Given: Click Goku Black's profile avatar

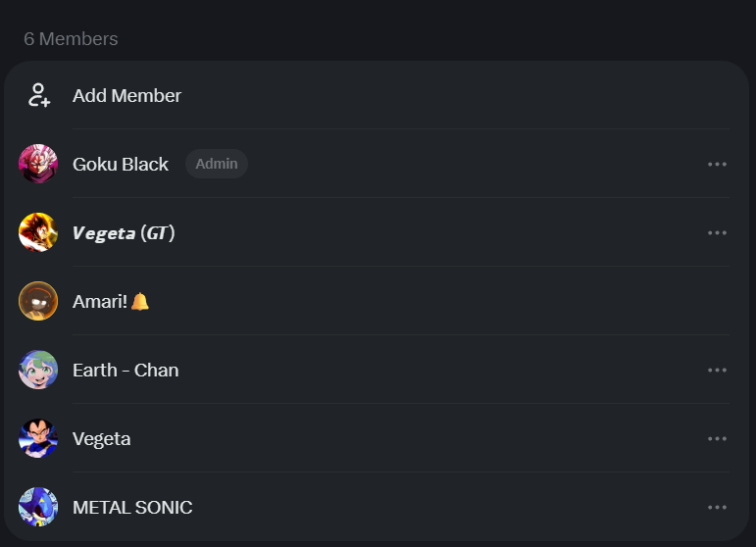Looking at the screenshot, I should click(x=38, y=164).
